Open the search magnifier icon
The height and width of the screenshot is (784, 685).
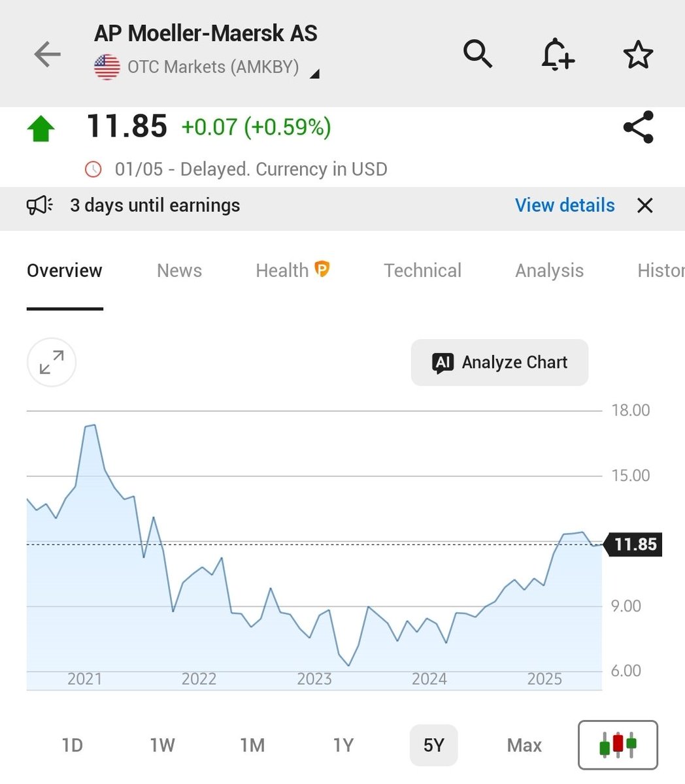coord(477,54)
